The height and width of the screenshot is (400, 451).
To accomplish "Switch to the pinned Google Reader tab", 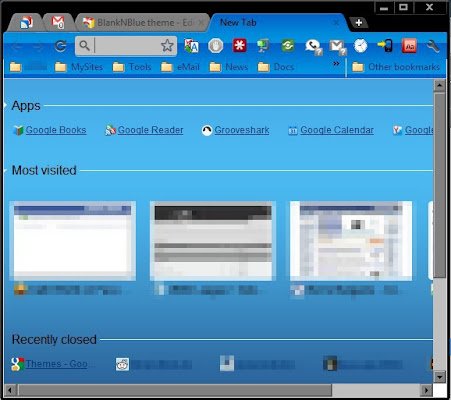I will click(x=26, y=23).
